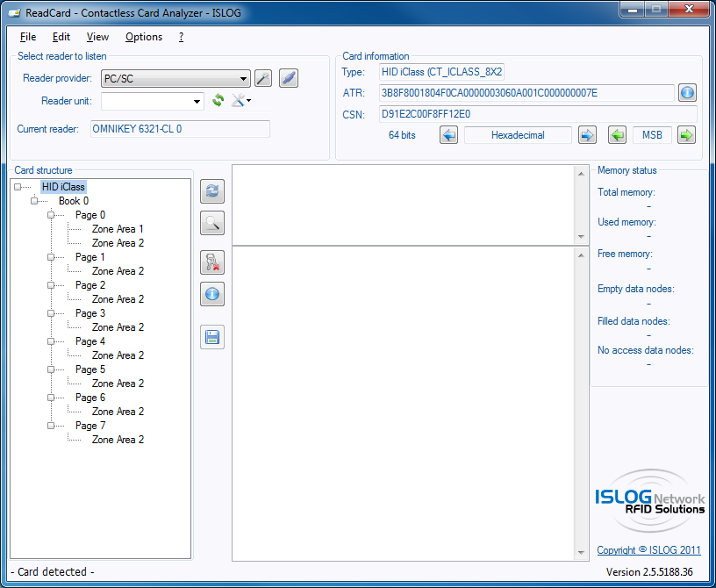Image resolution: width=716 pixels, height=588 pixels.
Task: Click the green left arrow beside MSB
Action: coord(617,135)
